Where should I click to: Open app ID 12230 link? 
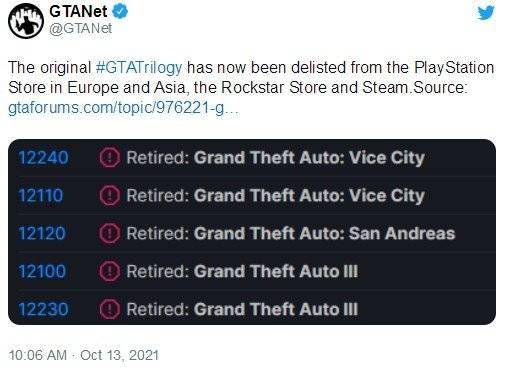(x=43, y=309)
